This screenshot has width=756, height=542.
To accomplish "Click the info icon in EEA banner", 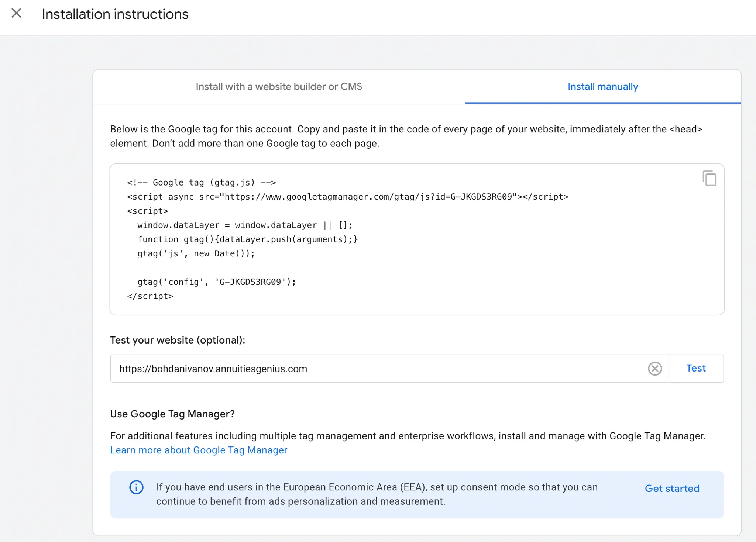I will [x=136, y=487].
